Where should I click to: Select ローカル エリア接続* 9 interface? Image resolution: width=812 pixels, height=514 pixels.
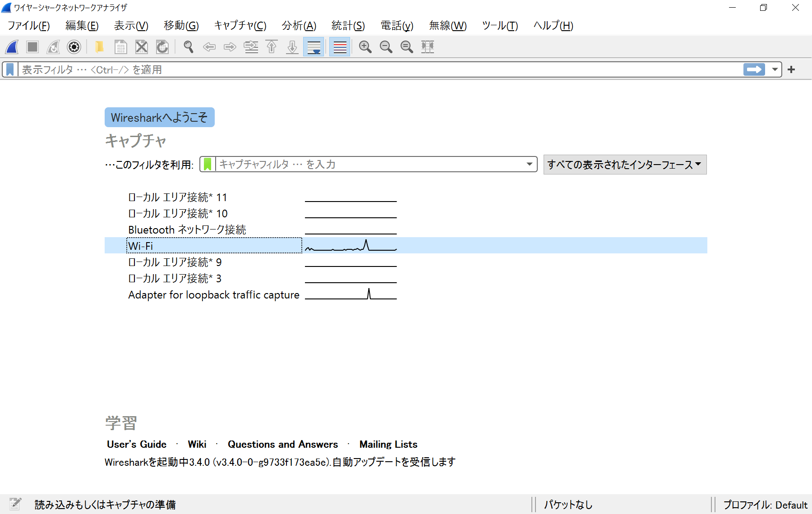tap(406, 262)
